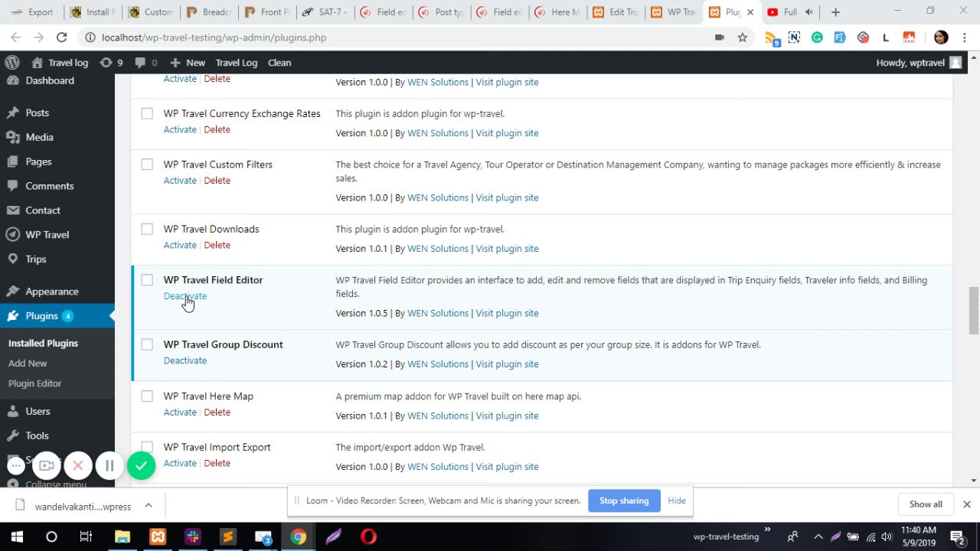The image size is (980, 551).
Task: Deactivate WP Travel Field Editor plugin
Action: pyautogui.click(x=185, y=296)
